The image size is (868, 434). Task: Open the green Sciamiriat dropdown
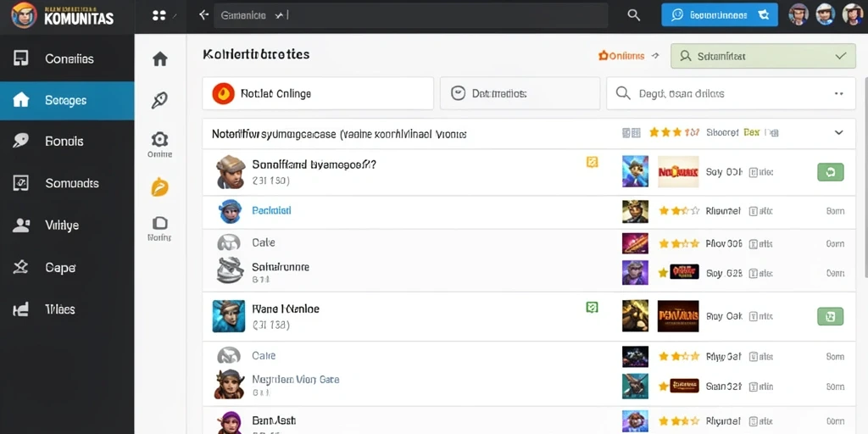[x=764, y=56]
